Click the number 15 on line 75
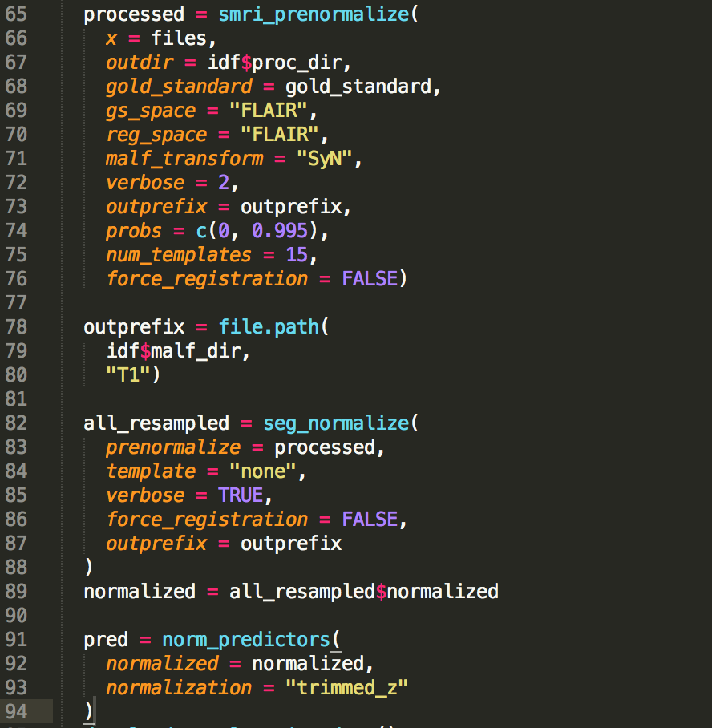This screenshot has height=728, width=712. [x=297, y=255]
